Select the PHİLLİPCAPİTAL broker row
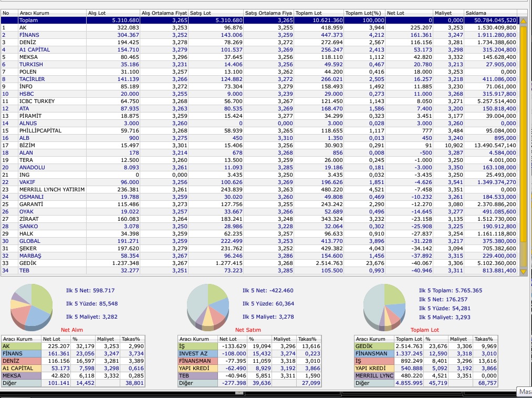The width and height of the screenshot is (532, 398). pos(259,131)
